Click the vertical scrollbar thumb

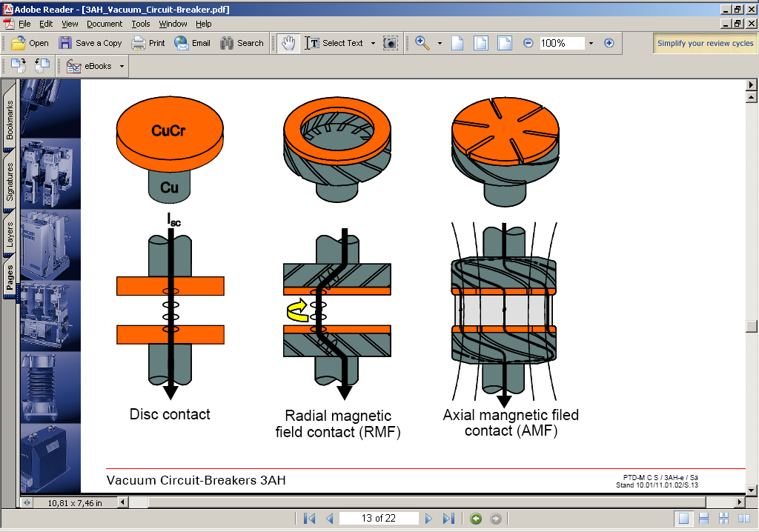(751, 326)
